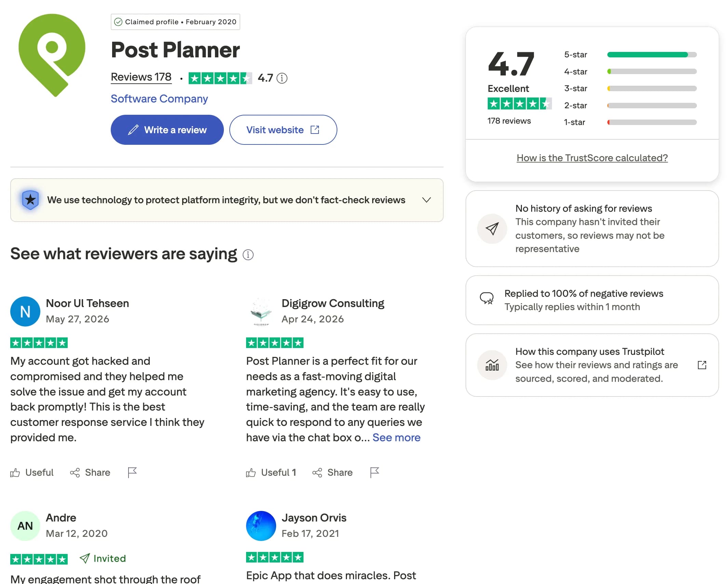
Task: Mark Digigrow Consulting's review as Useful
Action: [x=271, y=472]
